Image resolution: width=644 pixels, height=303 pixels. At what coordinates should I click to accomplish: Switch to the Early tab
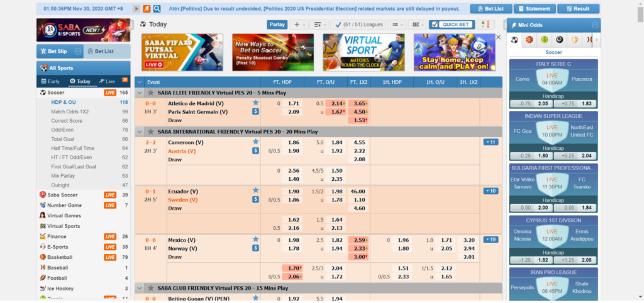point(51,81)
